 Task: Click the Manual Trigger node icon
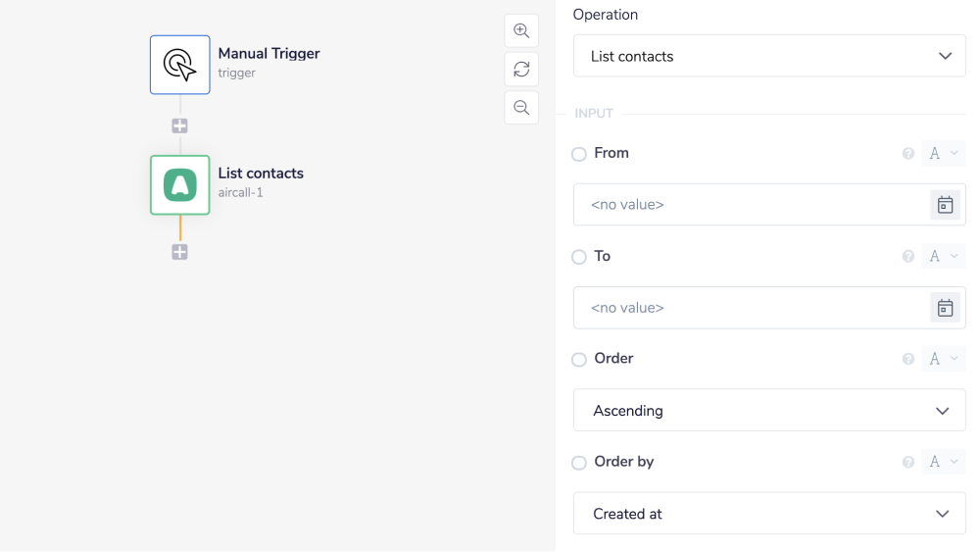pyautogui.click(x=180, y=65)
